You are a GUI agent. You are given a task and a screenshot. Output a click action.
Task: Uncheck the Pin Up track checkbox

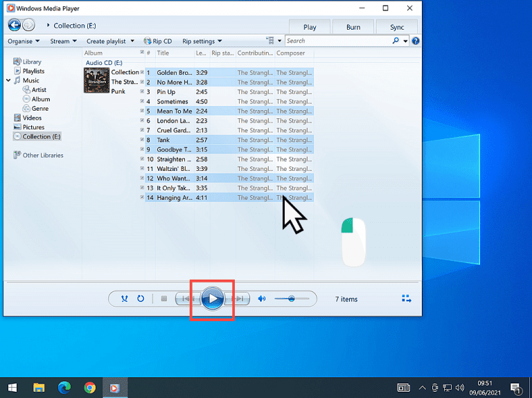(x=142, y=91)
